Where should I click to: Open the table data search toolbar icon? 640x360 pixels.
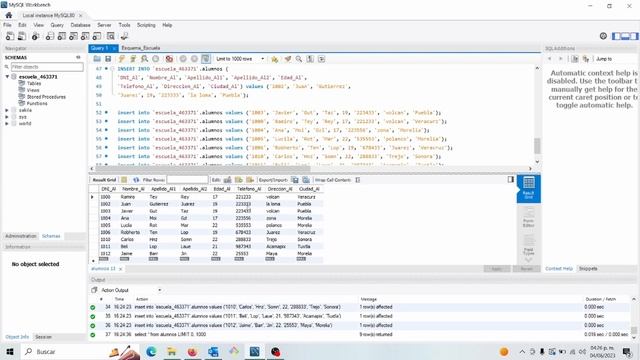[x=111, y=36]
